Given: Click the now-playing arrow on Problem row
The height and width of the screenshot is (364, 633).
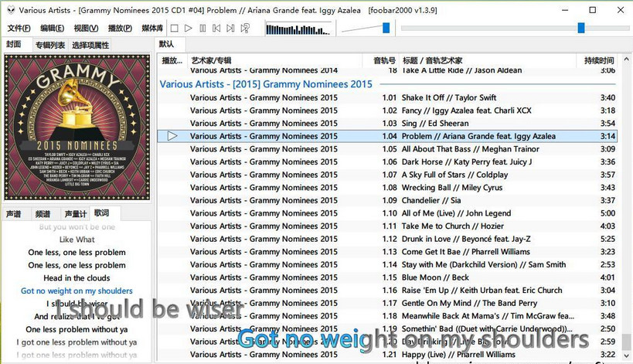Looking at the screenshot, I should pos(172,136).
